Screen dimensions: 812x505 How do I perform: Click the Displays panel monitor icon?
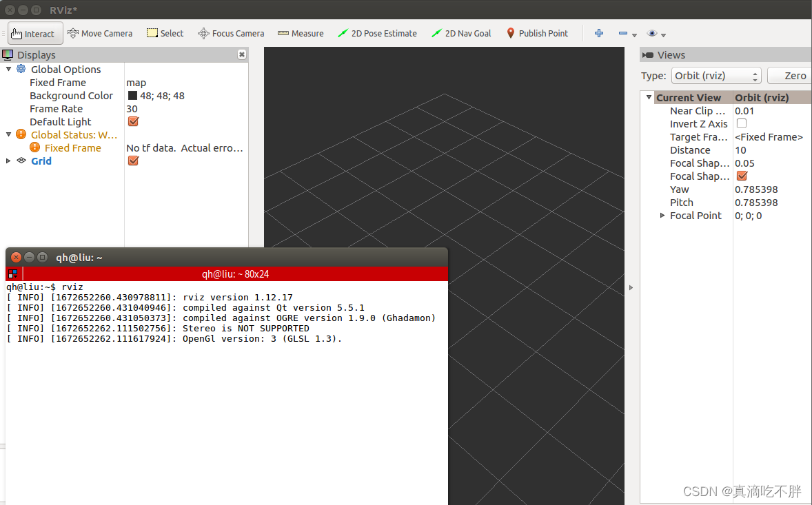tap(8, 54)
